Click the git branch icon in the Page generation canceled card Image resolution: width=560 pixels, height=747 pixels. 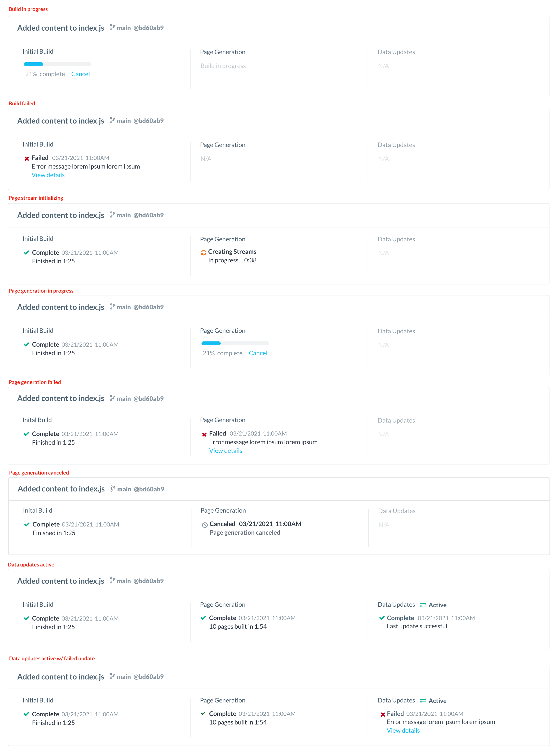(113, 489)
